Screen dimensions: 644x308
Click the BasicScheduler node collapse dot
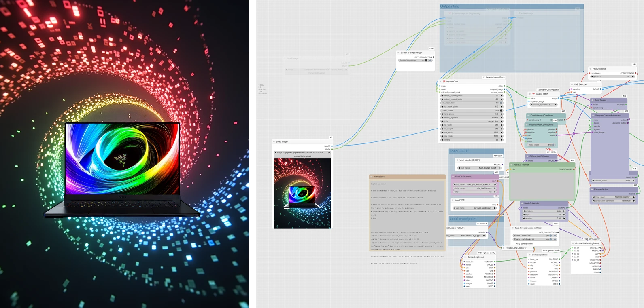click(522, 203)
